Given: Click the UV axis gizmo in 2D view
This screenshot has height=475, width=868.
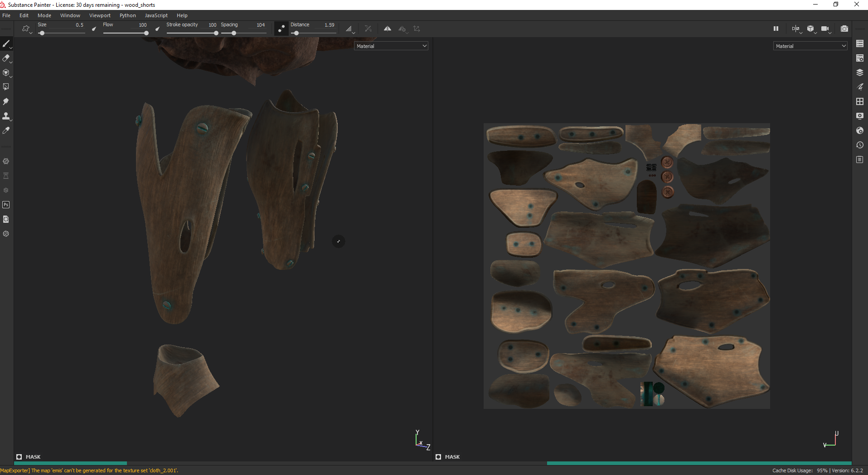Looking at the screenshot, I should click(x=831, y=439).
